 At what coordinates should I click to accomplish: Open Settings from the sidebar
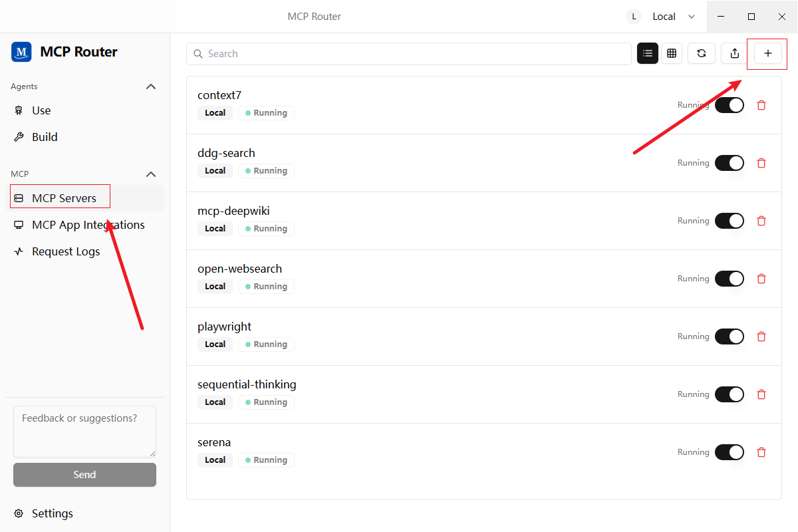[52, 513]
